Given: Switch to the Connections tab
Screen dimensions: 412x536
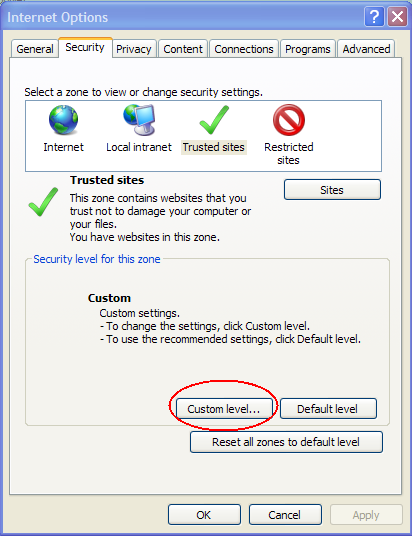Looking at the screenshot, I should click(244, 49).
